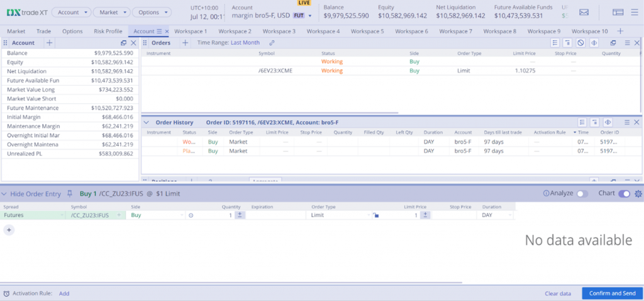Add a new workspace tab with plus icon

(x=621, y=31)
